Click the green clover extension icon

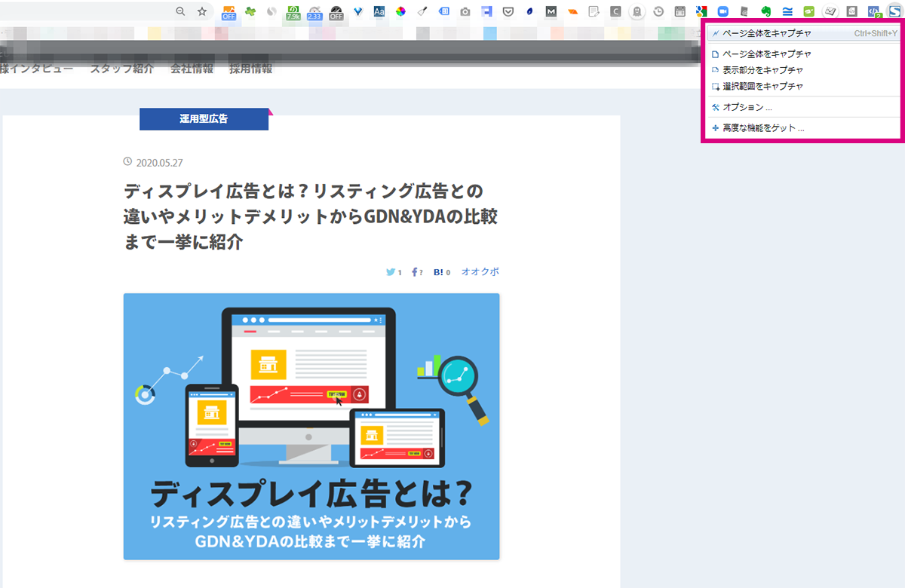pyautogui.click(x=250, y=11)
